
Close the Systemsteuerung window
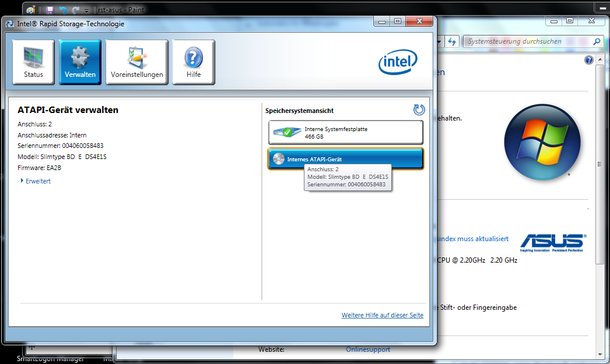[591, 21]
